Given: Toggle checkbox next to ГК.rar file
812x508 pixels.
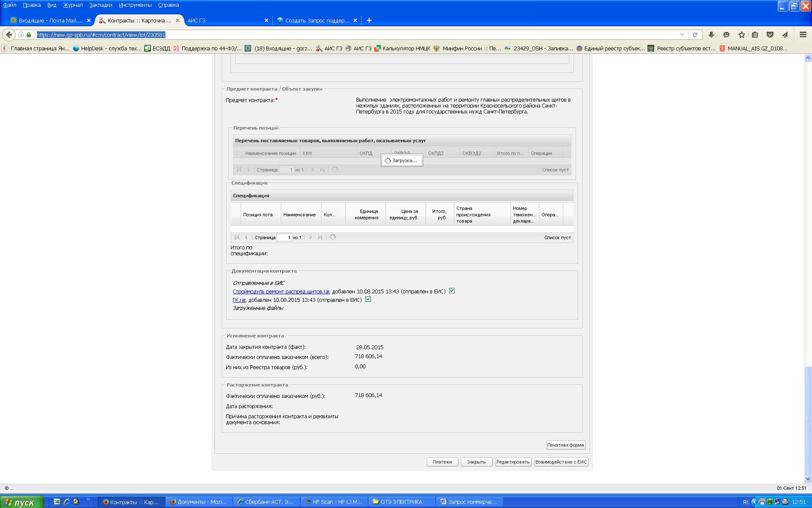Looking at the screenshot, I should 368,299.
